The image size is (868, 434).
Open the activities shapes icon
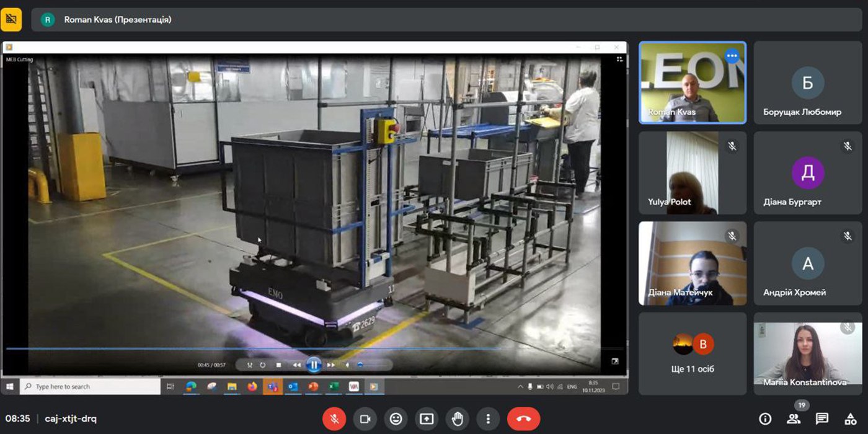(x=850, y=419)
